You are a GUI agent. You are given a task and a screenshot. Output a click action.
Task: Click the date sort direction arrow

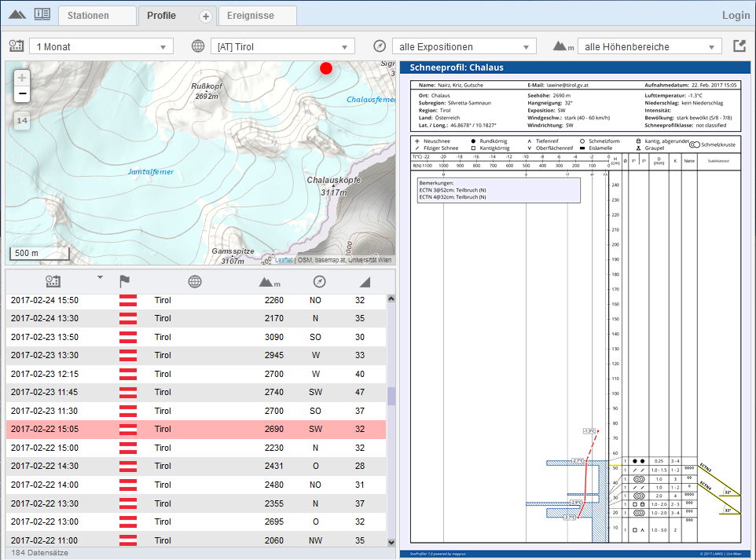click(100, 277)
